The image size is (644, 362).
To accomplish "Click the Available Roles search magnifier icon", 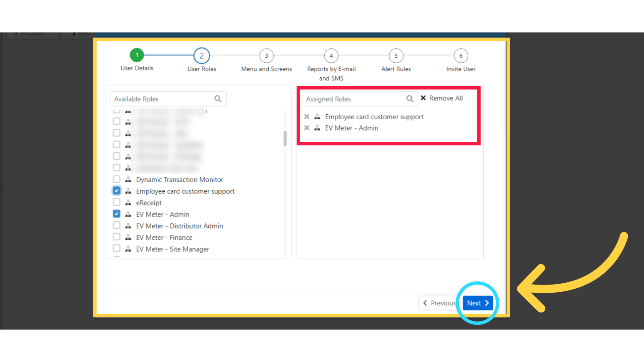I will [218, 99].
